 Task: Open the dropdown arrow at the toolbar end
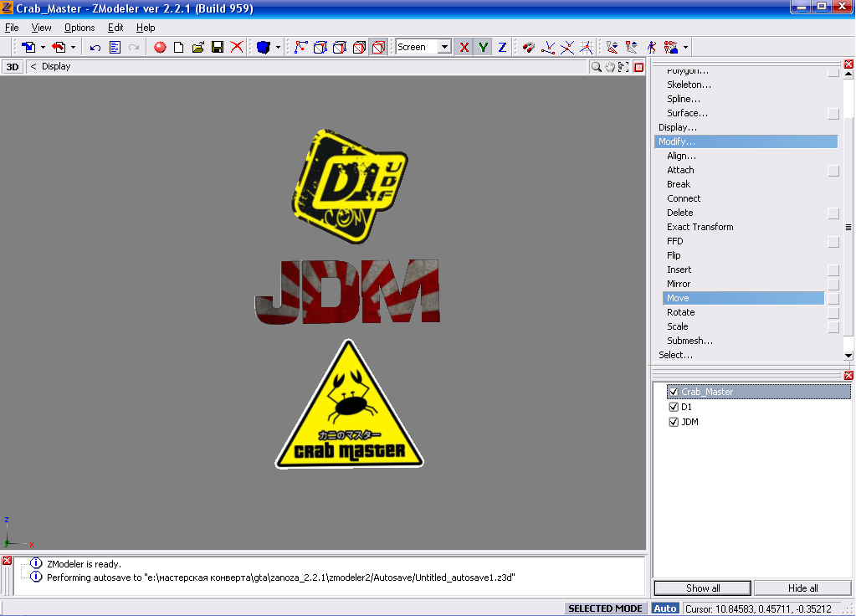[x=685, y=48]
